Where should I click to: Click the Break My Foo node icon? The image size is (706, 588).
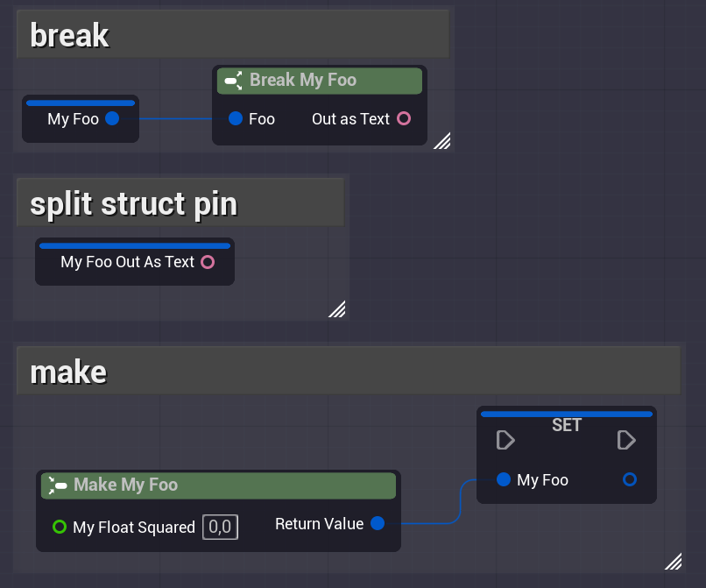point(233,81)
